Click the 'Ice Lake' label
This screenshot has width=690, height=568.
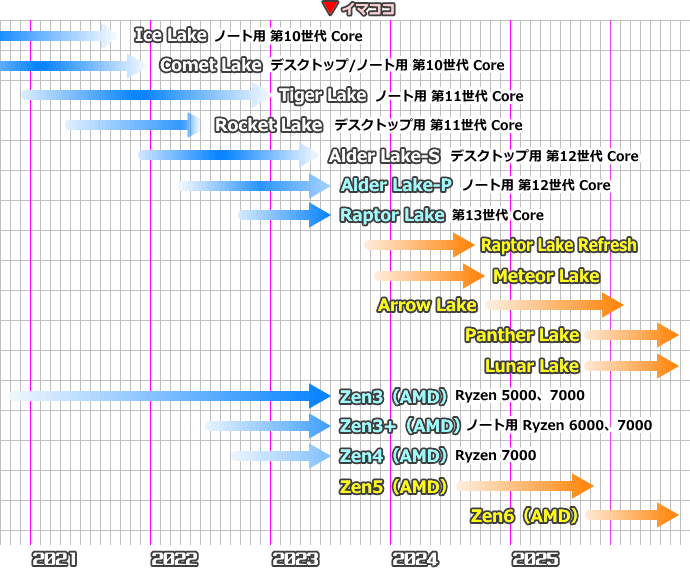(x=171, y=35)
